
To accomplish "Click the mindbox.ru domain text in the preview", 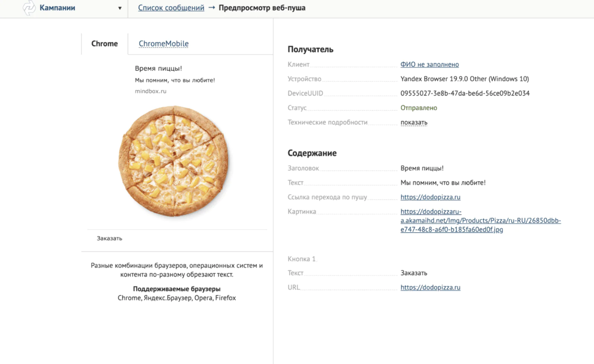I will coord(150,91).
